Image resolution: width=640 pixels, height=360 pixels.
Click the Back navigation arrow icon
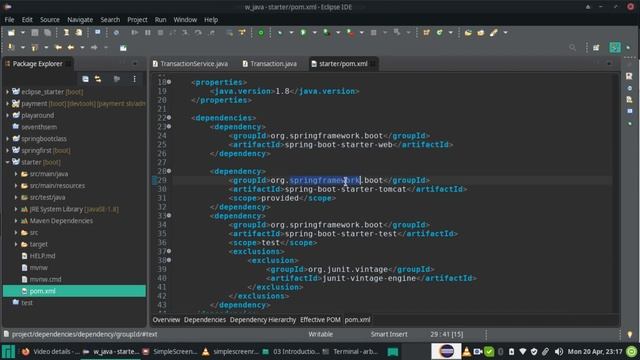[71, 48]
